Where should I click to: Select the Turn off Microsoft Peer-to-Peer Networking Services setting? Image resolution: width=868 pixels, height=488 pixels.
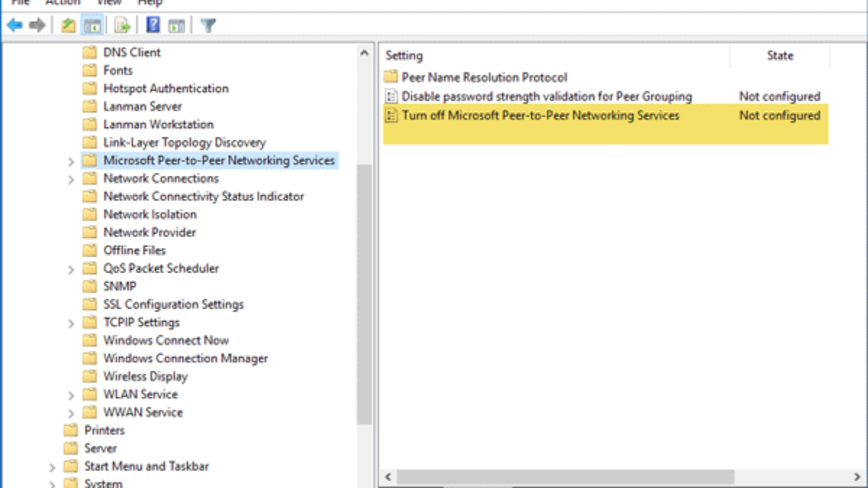[540, 116]
